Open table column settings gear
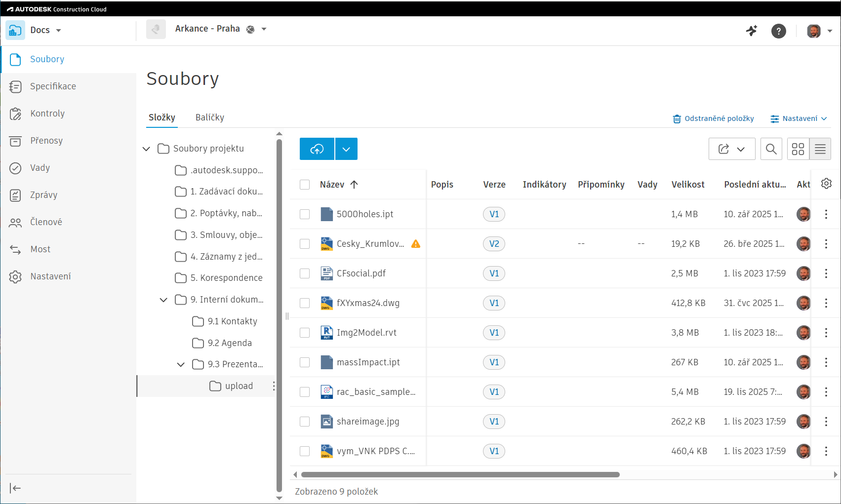The width and height of the screenshot is (841, 504). 826,184
